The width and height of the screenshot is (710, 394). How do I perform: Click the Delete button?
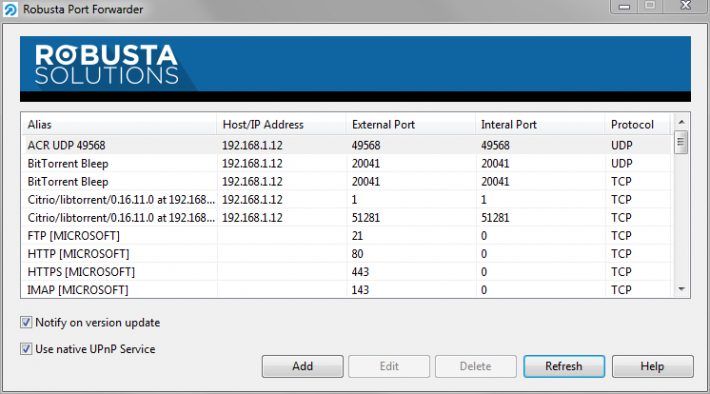tap(475, 366)
